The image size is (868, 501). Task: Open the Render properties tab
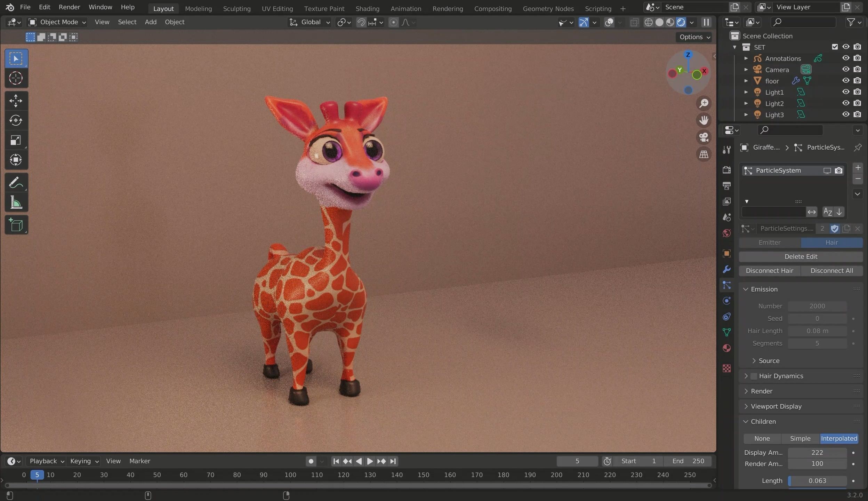pos(726,170)
